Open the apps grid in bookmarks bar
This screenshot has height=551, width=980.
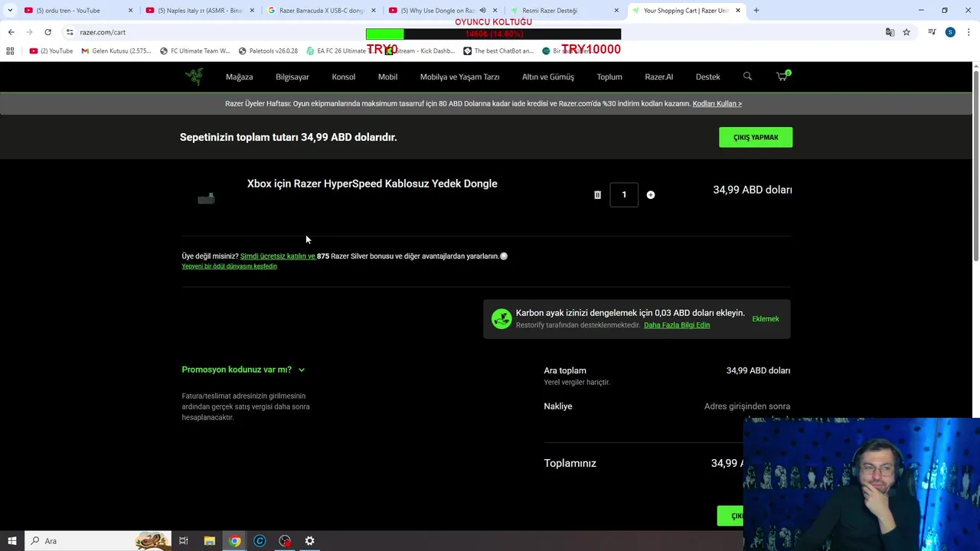pos(10,51)
